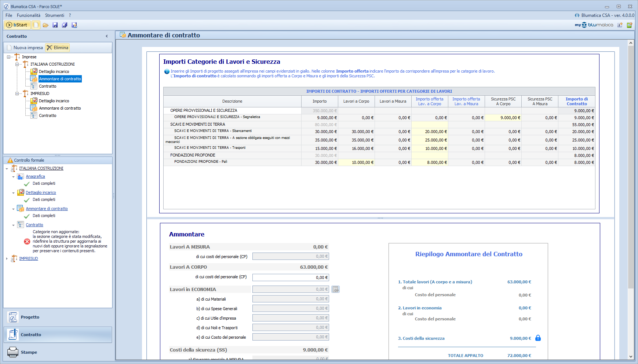
Task: Click the new blank document icon
Action: click(36, 25)
